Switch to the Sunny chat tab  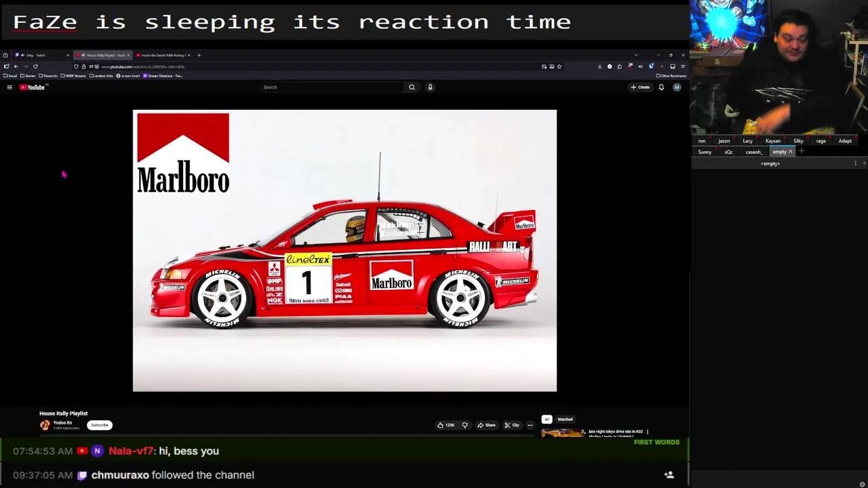pyautogui.click(x=705, y=152)
